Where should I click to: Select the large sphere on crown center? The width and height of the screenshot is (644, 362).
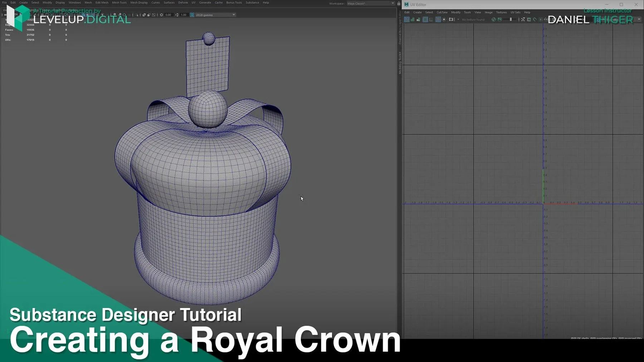tap(208, 109)
